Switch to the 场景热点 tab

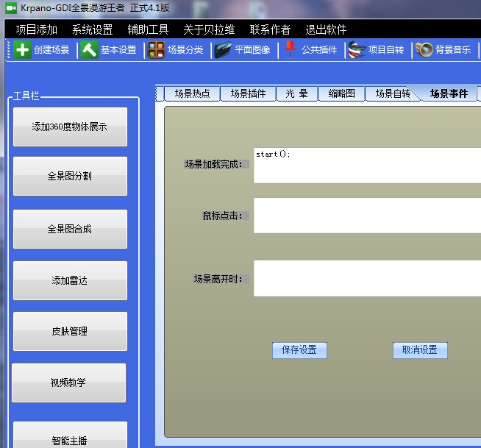(x=193, y=93)
